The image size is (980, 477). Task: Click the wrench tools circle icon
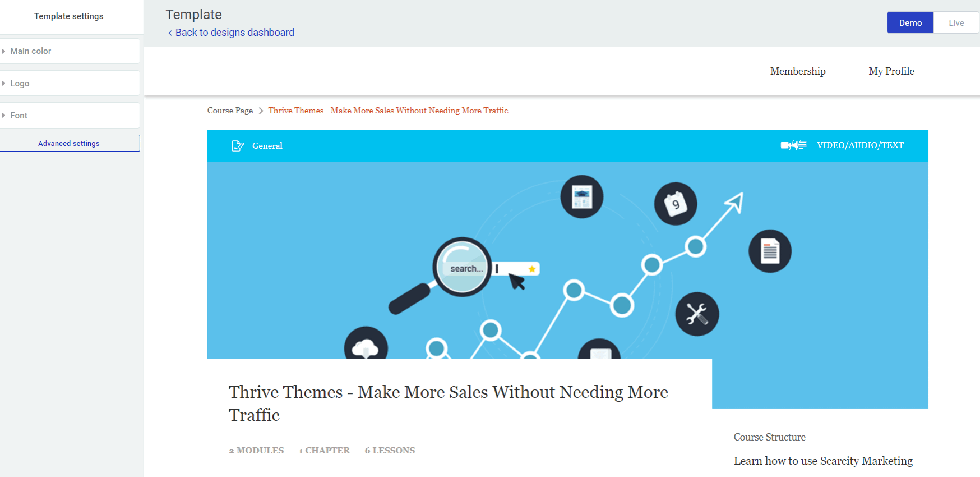[697, 314]
